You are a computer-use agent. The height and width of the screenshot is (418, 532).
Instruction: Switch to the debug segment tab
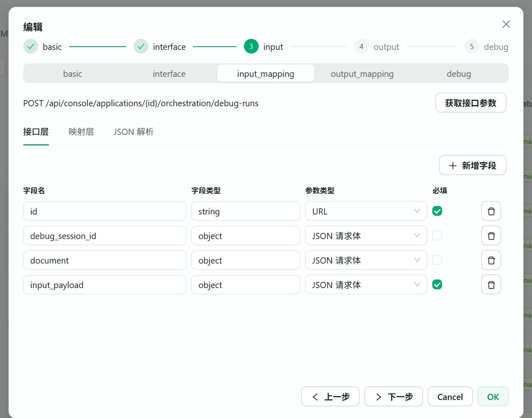[x=459, y=74]
